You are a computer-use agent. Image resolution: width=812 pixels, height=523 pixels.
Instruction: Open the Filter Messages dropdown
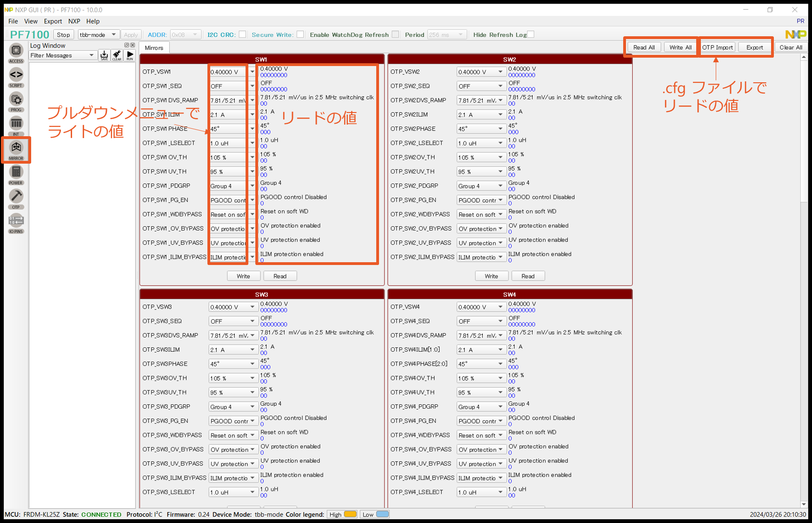point(62,55)
